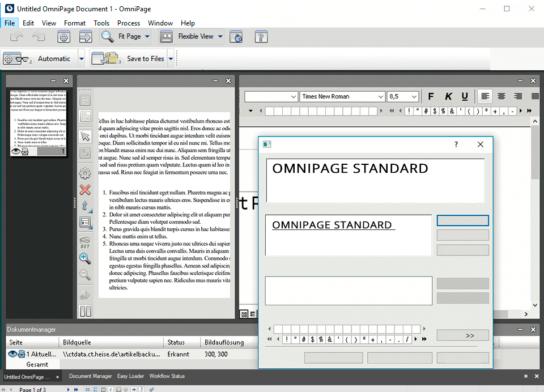Toggle Bold formatting (F) button
Viewport: 544px width, 392px height.
(431, 96)
